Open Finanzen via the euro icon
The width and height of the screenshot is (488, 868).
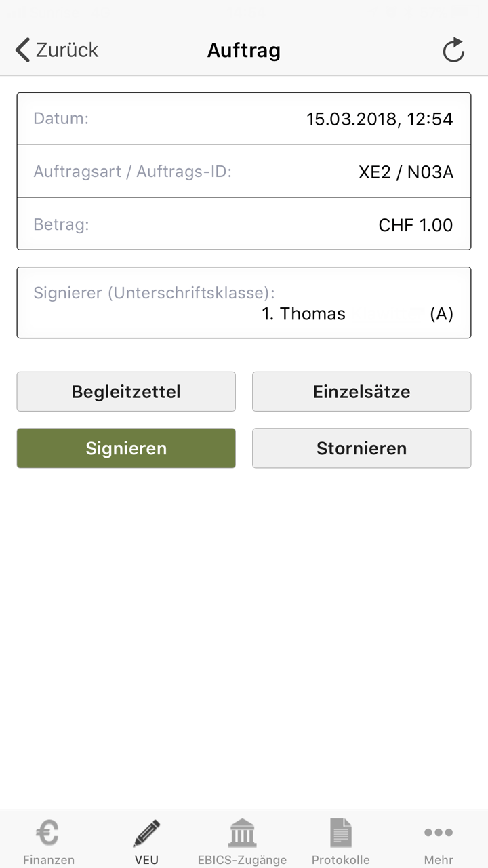click(48, 833)
